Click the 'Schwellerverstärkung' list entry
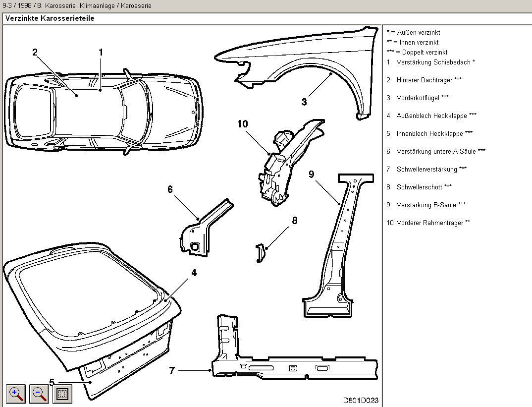 coord(426,169)
